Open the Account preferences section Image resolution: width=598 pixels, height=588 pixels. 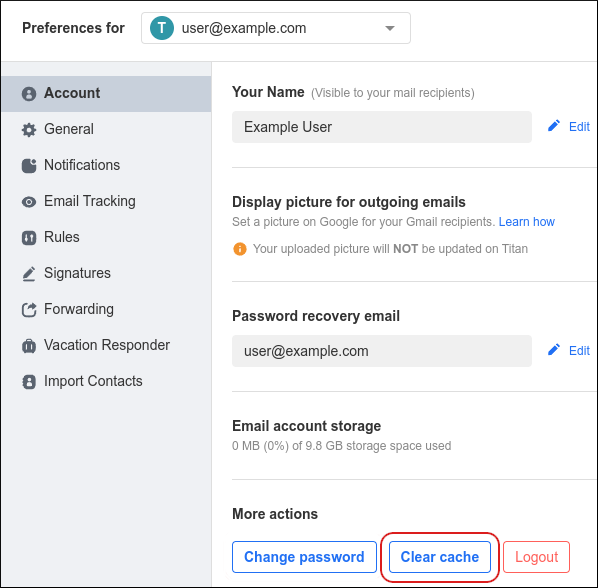click(x=106, y=94)
